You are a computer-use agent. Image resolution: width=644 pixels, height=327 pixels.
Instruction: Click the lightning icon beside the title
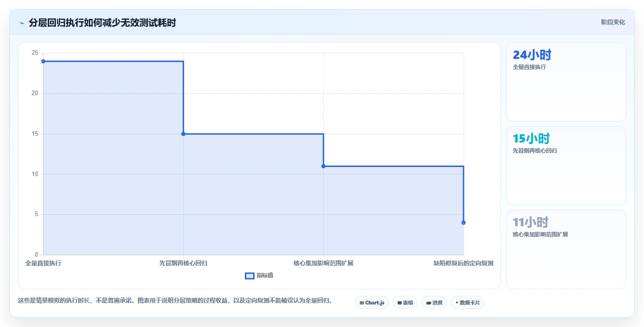pyautogui.click(x=22, y=23)
